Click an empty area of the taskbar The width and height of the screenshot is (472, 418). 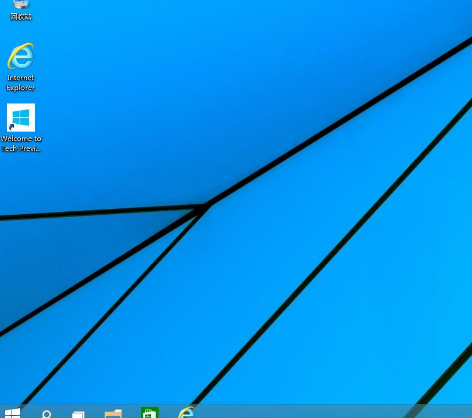point(300,413)
